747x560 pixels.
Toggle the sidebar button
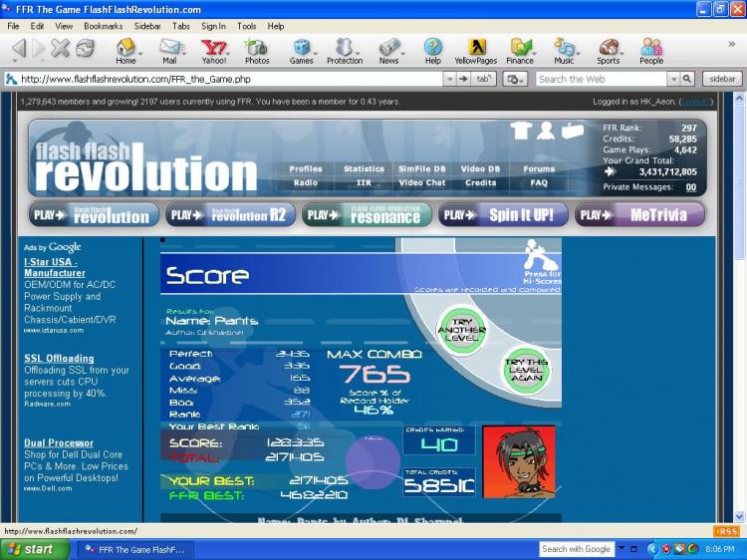pos(722,79)
